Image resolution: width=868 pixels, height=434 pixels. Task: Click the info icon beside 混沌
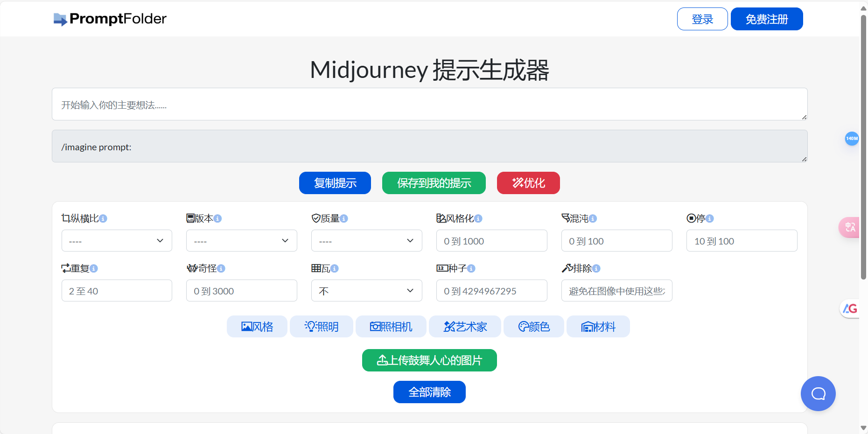593,218
